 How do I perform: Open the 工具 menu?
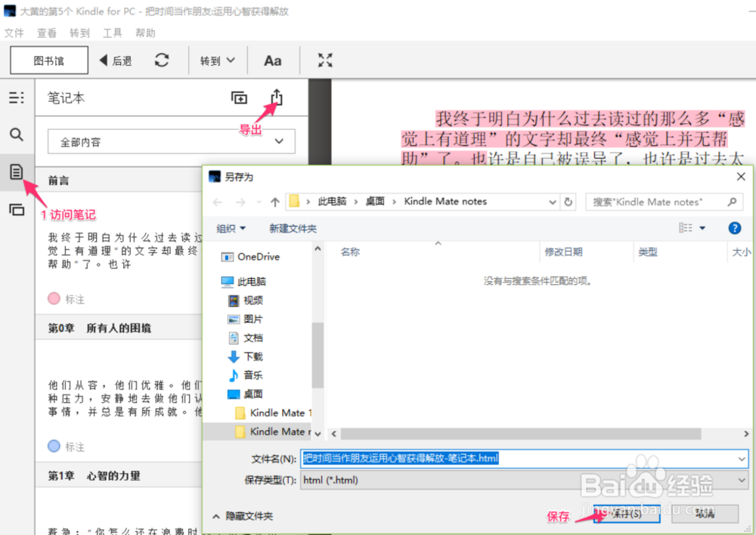pos(113,32)
